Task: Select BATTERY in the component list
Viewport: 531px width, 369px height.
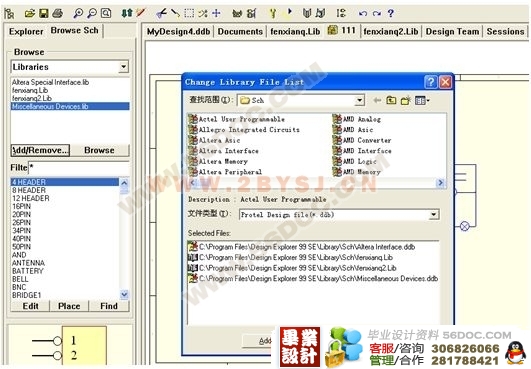Action: coord(28,271)
